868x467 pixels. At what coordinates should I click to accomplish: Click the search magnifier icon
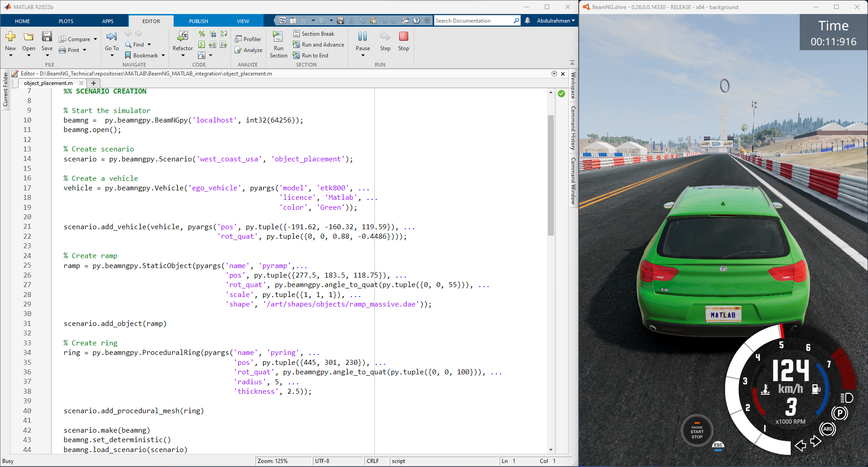(x=516, y=21)
